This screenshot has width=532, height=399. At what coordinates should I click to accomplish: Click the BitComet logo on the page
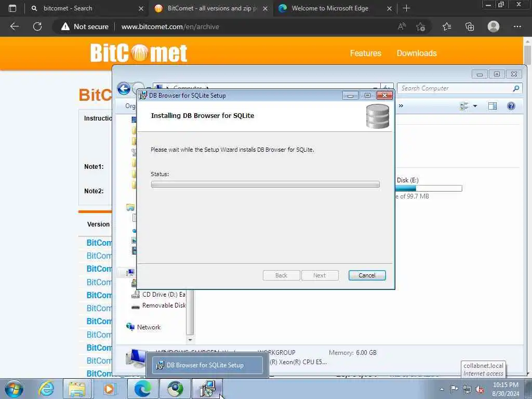138,53
